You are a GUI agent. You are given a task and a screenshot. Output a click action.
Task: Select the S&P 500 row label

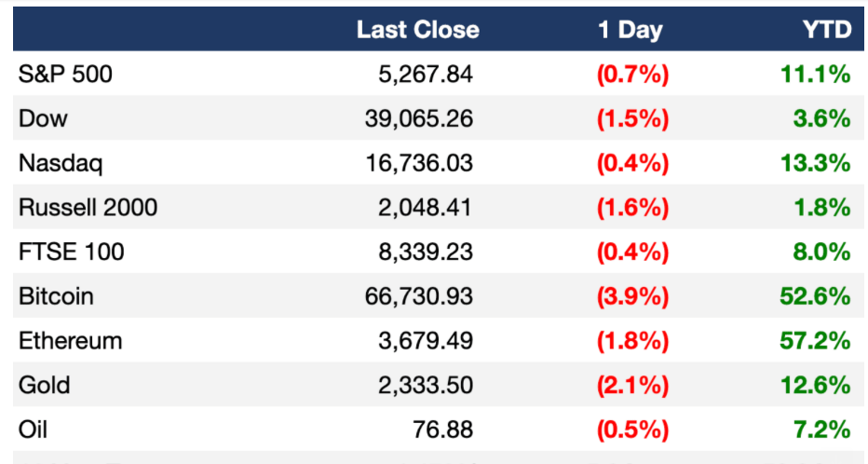point(65,75)
